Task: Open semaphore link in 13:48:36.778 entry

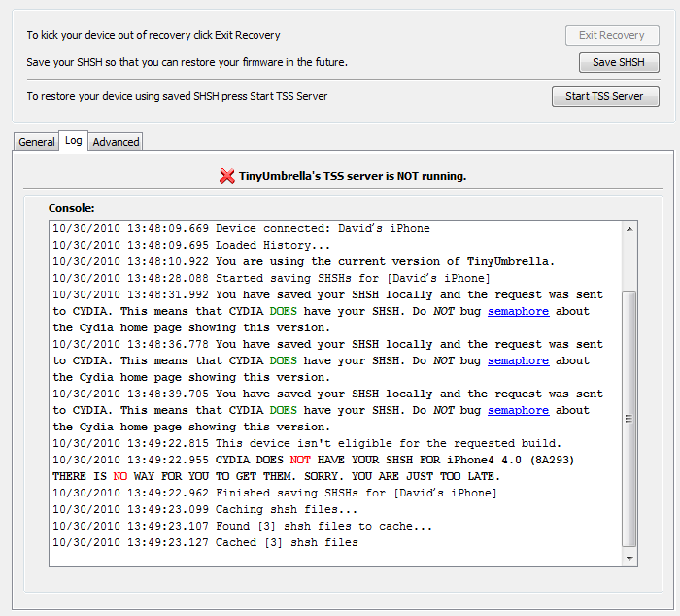Action: pos(518,360)
